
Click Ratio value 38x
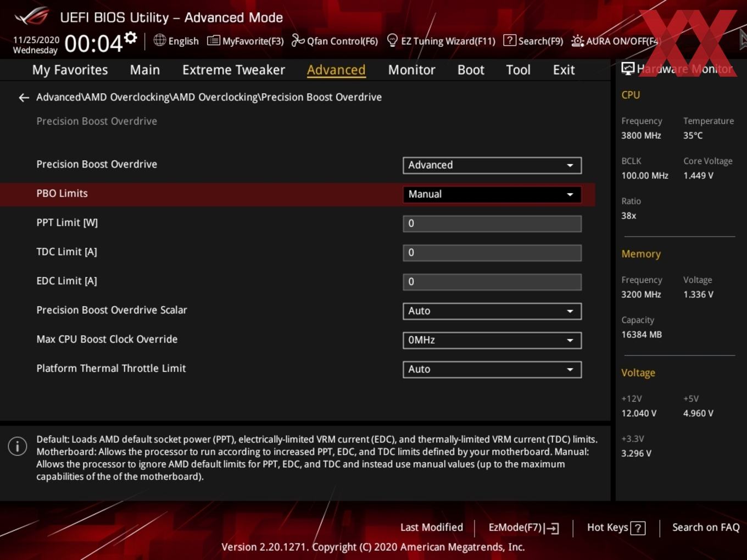pyautogui.click(x=628, y=216)
